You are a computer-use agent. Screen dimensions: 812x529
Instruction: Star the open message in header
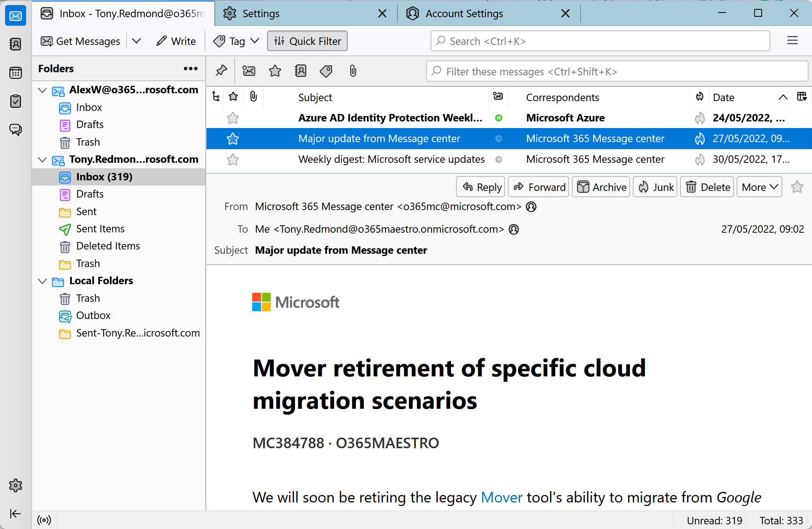click(x=797, y=187)
